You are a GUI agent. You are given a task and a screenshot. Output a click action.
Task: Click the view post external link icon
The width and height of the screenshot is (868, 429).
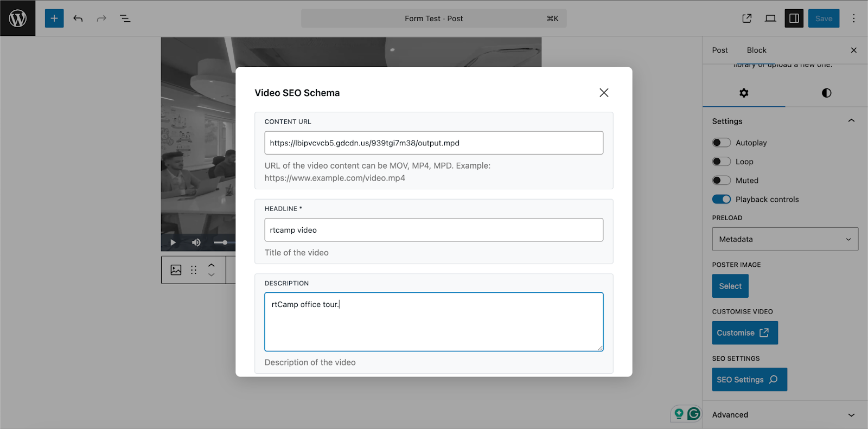(747, 18)
